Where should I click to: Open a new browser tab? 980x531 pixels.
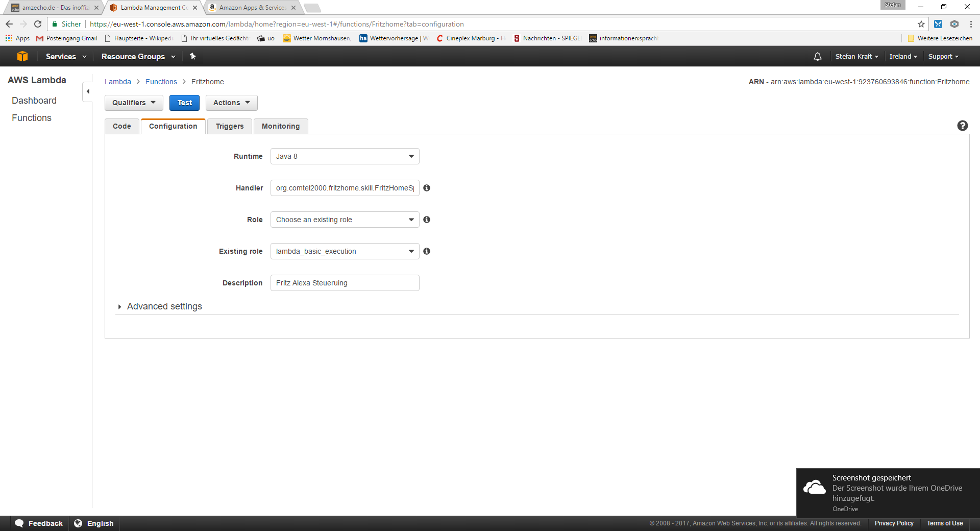coord(312,8)
